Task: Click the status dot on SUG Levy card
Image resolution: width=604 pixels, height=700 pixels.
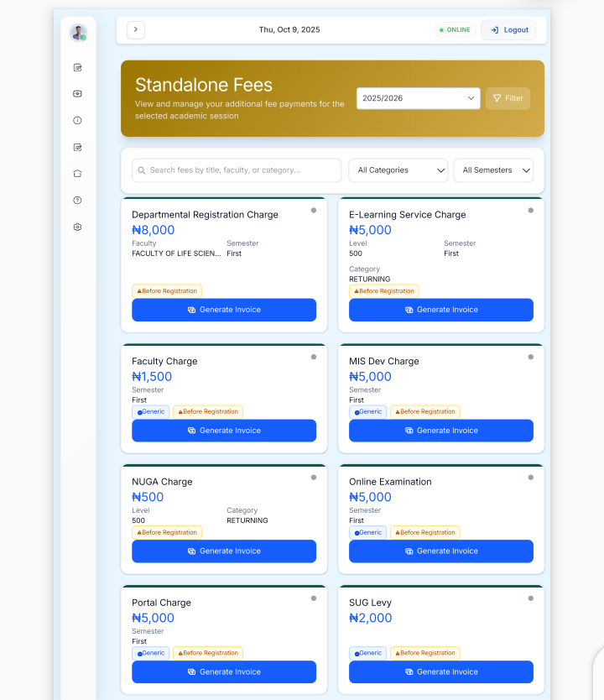Action: click(530, 598)
